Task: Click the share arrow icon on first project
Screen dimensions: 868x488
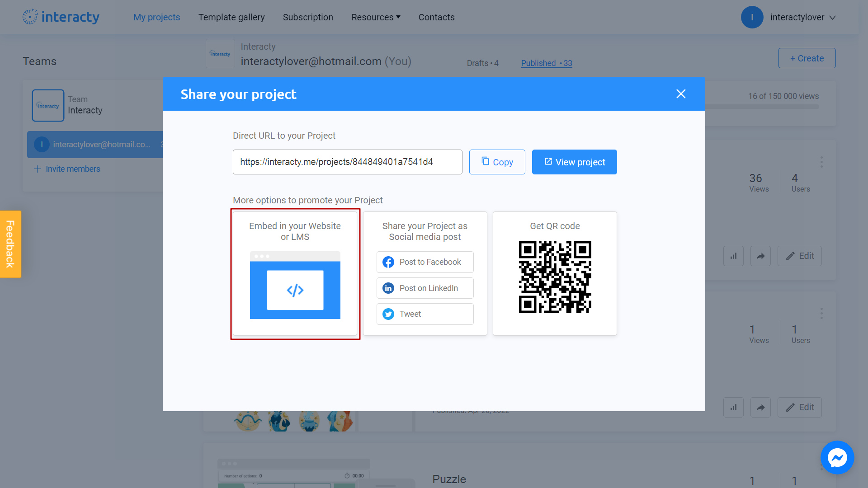Action: (761, 256)
